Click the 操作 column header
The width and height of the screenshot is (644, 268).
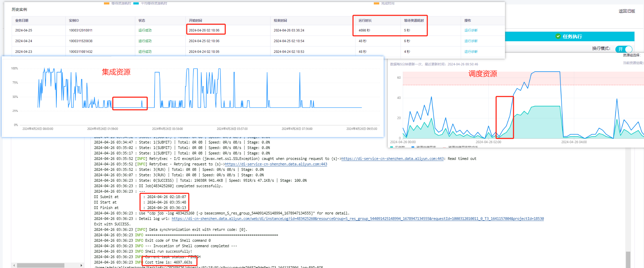click(x=467, y=20)
